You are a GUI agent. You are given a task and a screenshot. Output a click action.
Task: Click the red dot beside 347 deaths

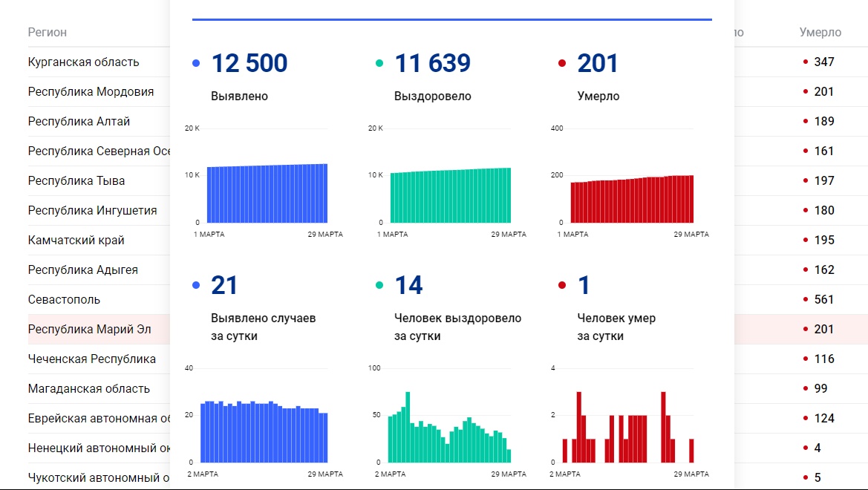806,62
